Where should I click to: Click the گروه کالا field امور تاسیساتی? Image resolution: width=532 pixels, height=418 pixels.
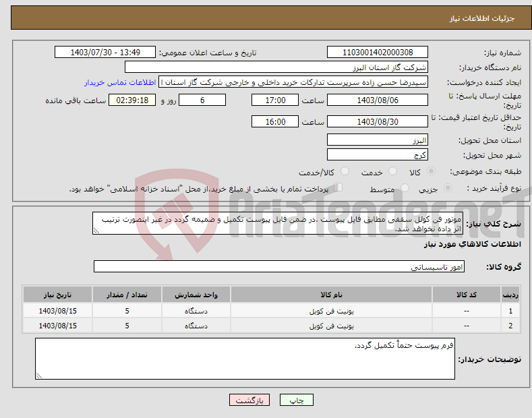click(279, 267)
